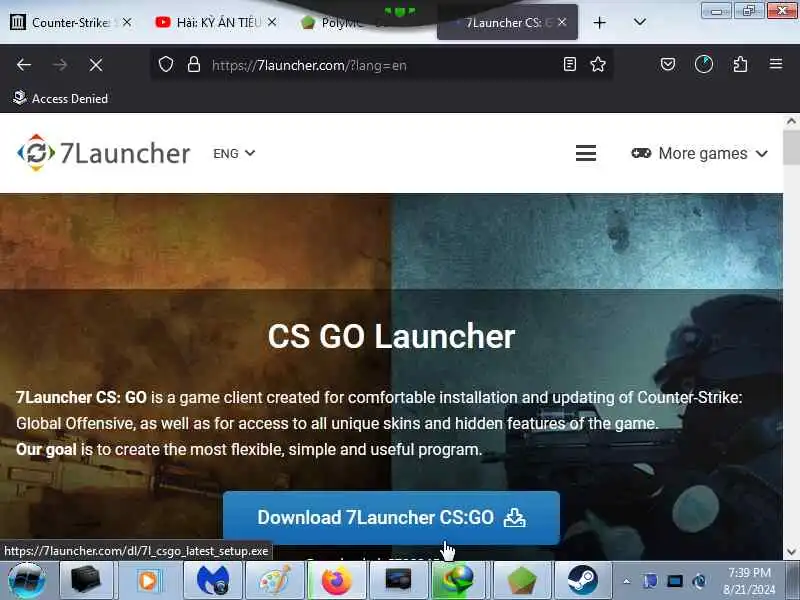Screen dimensions: 800x600
Task: Click the 7Launcher logo
Action: [104, 153]
